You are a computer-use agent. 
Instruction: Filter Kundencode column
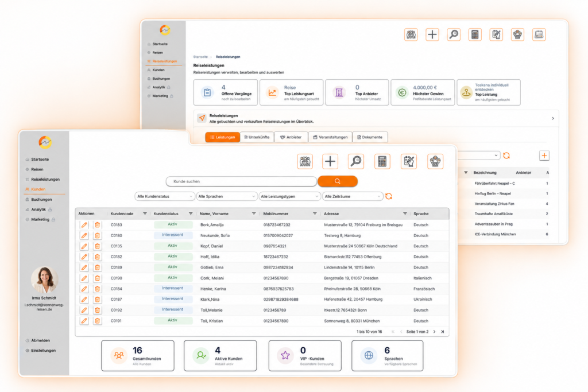click(x=145, y=214)
